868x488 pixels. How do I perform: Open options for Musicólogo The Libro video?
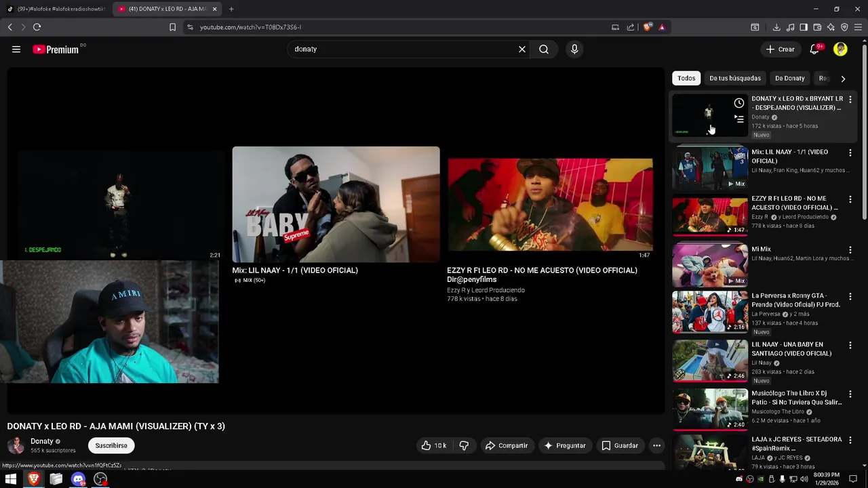850,394
